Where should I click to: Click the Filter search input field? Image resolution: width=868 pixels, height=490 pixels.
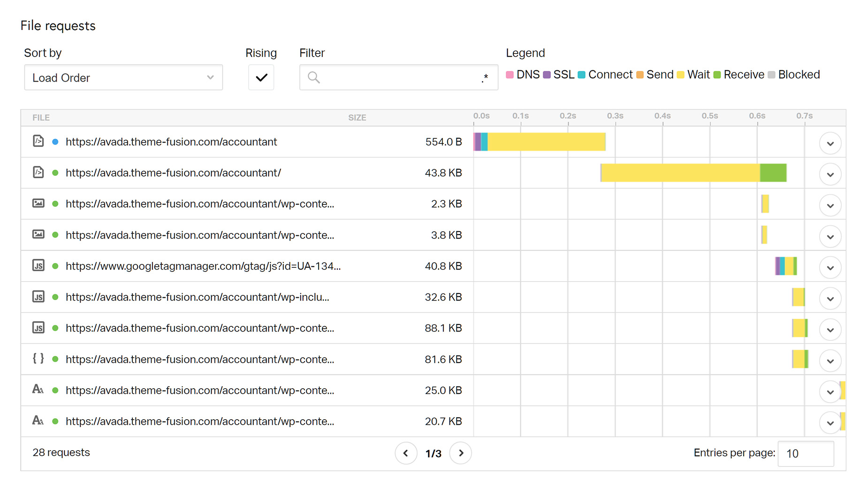point(399,77)
